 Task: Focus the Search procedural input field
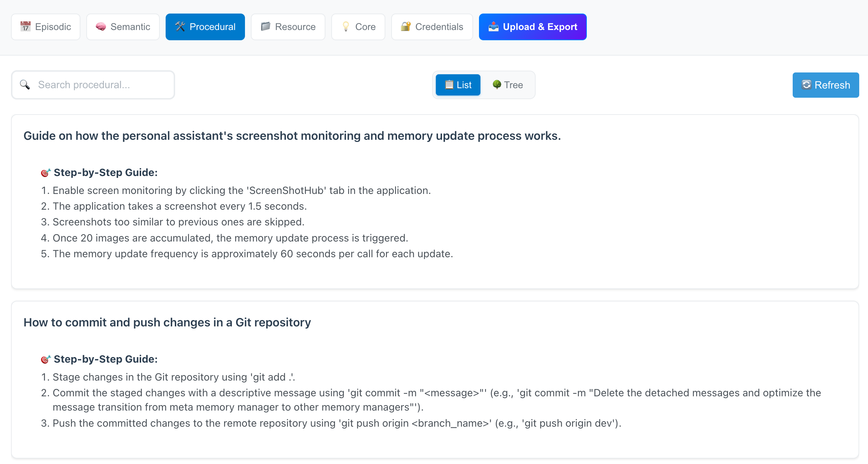coord(93,85)
